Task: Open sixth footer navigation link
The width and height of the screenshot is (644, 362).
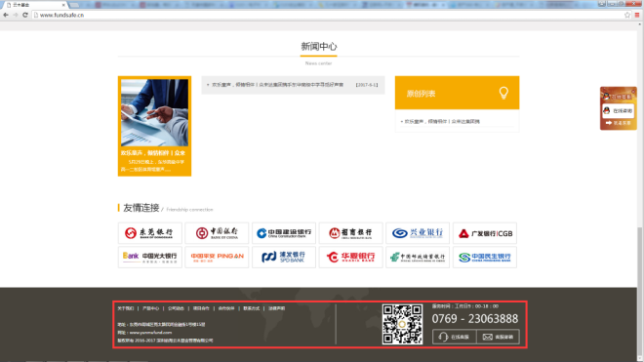Action: [252, 308]
